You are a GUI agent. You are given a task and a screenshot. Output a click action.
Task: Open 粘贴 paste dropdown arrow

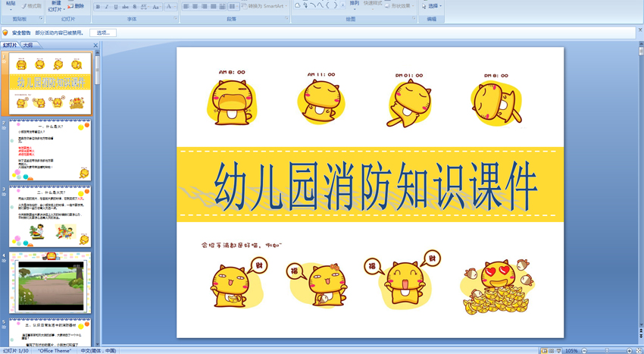pos(11,9)
